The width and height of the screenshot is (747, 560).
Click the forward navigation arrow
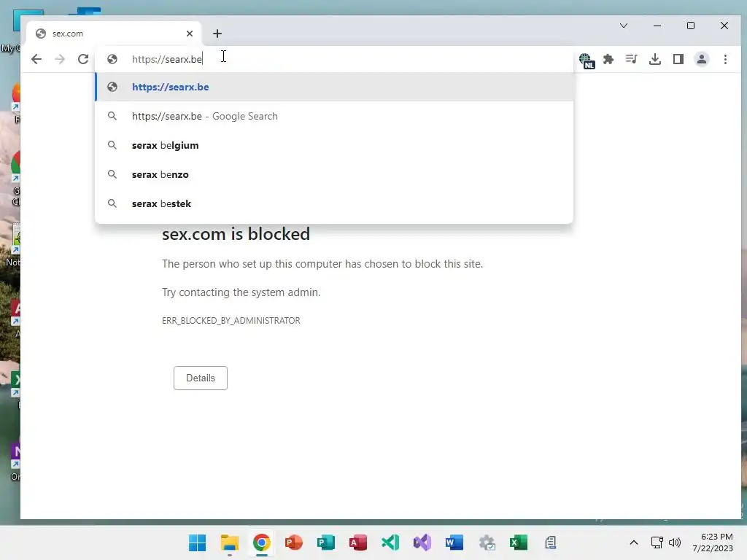(60, 59)
